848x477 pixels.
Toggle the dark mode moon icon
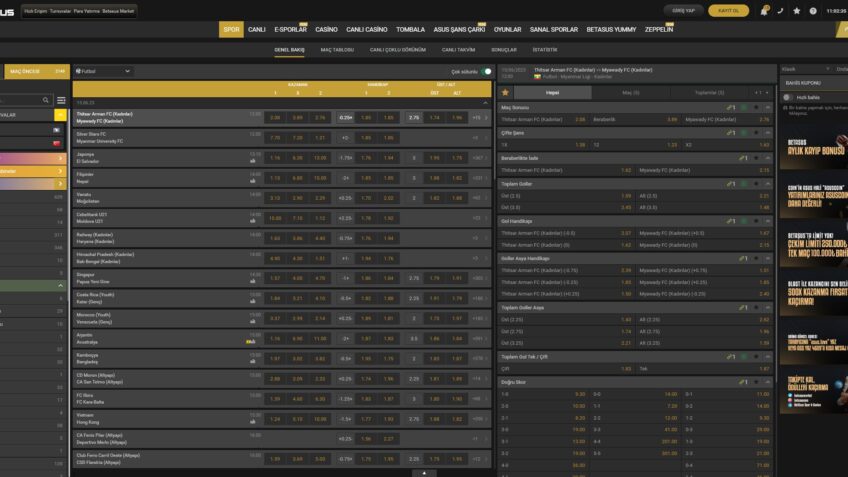click(x=780, y=11)
